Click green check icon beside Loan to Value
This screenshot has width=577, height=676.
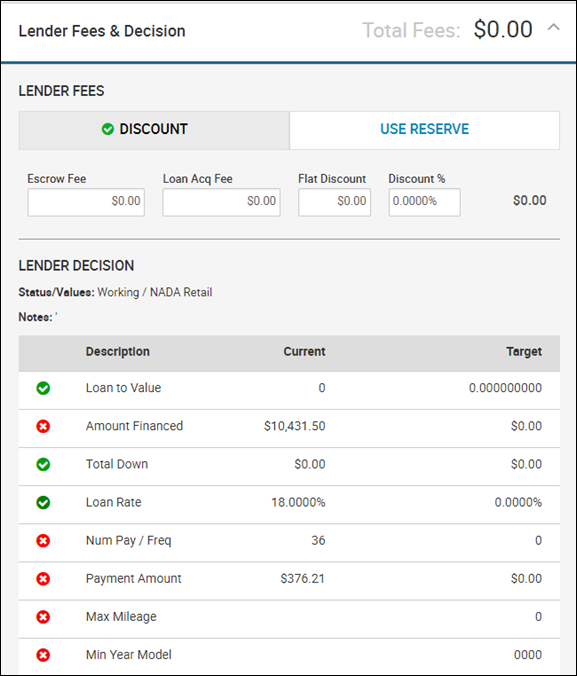tap(43, 388)
